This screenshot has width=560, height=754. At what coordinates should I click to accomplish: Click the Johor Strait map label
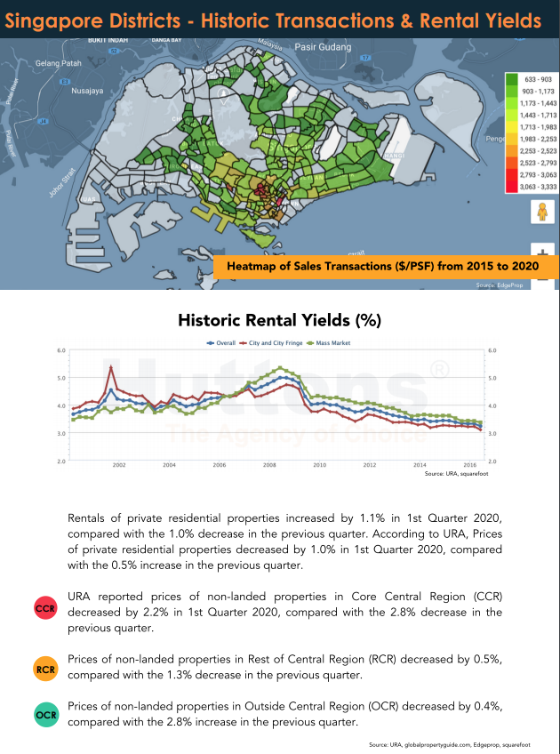pyautogui.click(x=62, y=183)
